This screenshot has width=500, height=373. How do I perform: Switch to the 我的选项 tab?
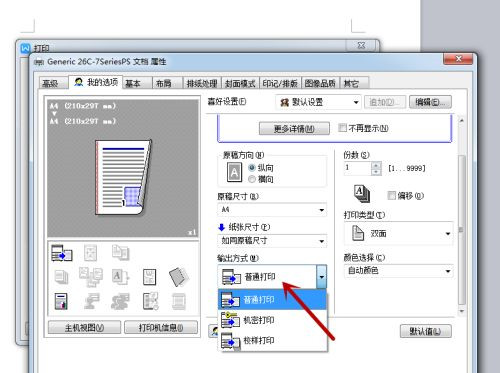coord(96,82)
